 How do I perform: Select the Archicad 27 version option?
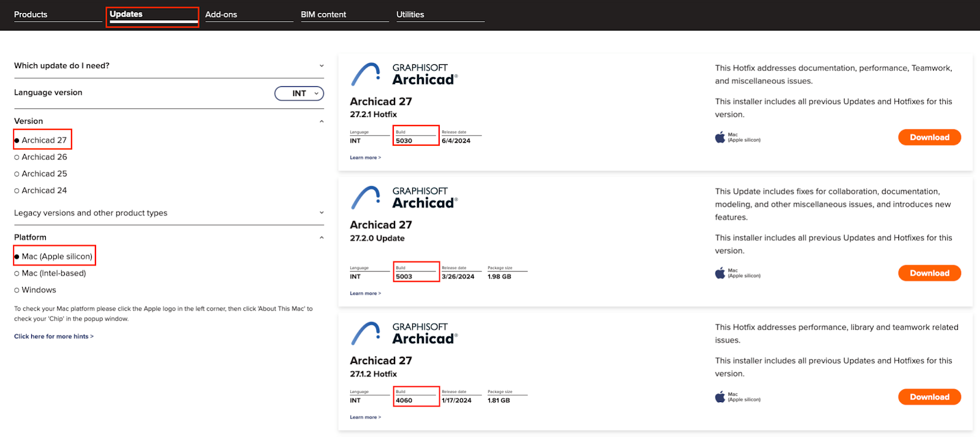(40, 140)
